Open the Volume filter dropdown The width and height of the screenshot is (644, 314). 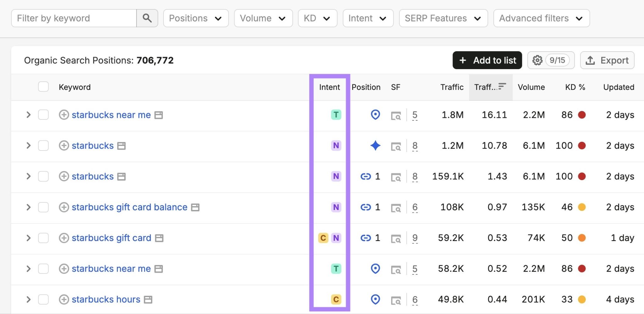[x=264, y=18]
